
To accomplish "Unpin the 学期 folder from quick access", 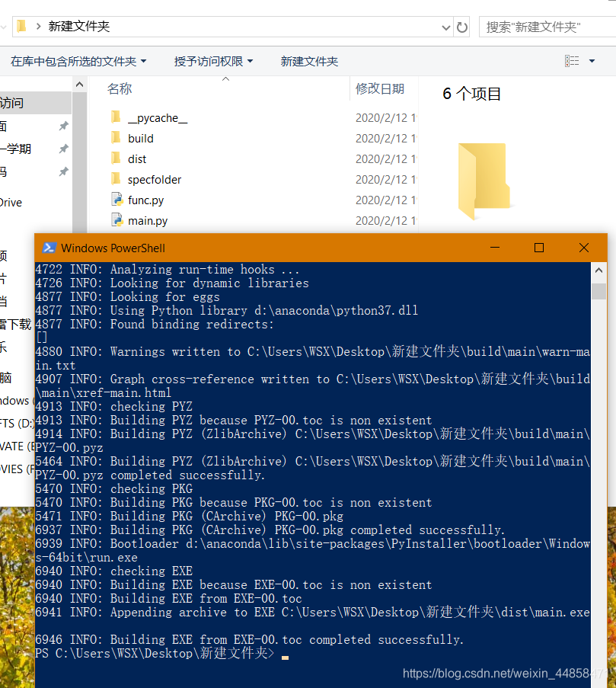I will 64,149.
